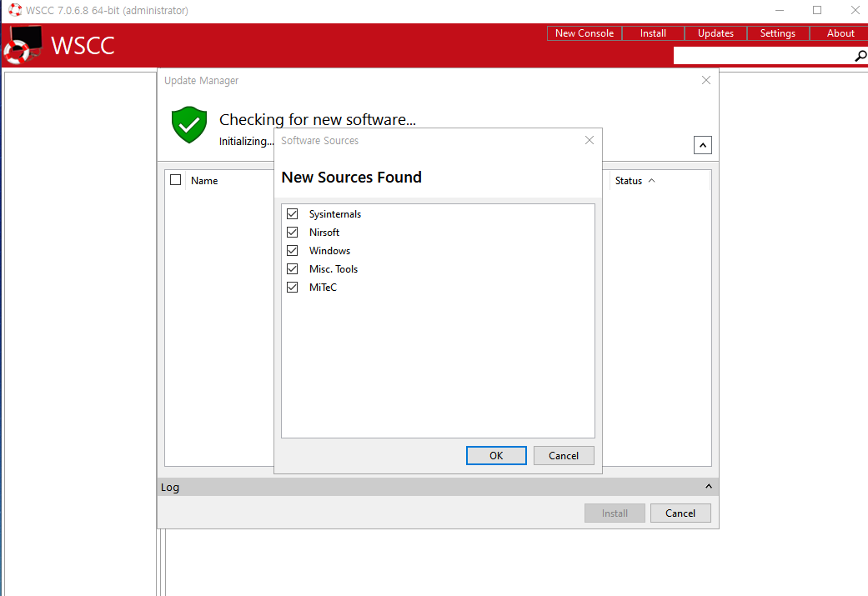Image resolution: width=868 pixels, height=596 pixels.
Task: Click the WSCC lifebuoy logo
Action: [23, 45]
